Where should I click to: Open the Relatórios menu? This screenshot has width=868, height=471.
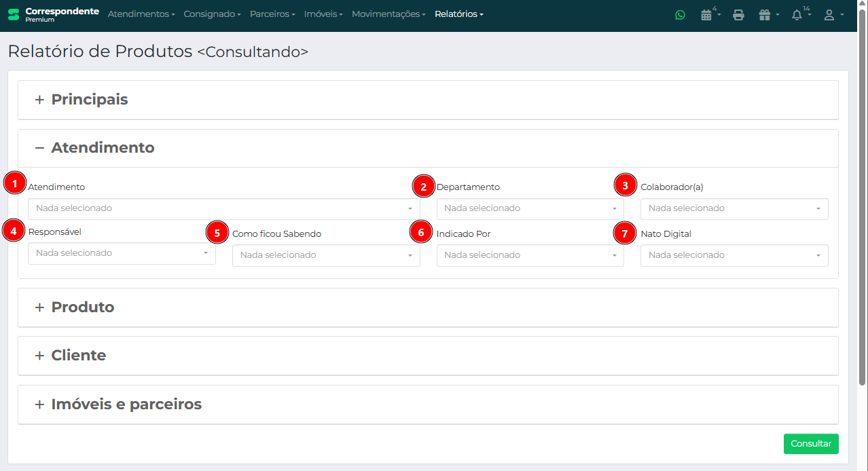458,14
